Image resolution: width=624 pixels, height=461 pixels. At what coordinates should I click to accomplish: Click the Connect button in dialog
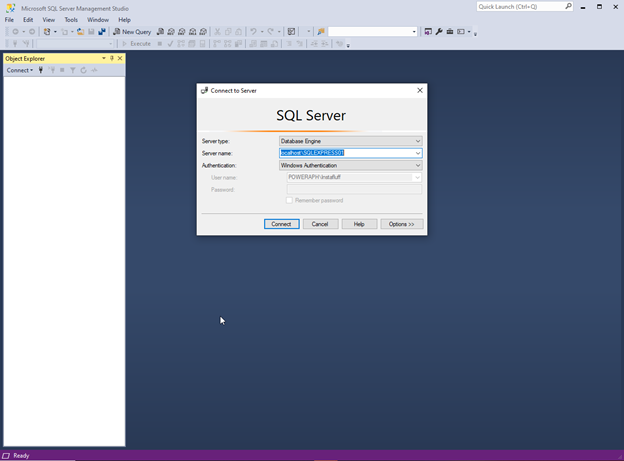[x=282, y=224]
